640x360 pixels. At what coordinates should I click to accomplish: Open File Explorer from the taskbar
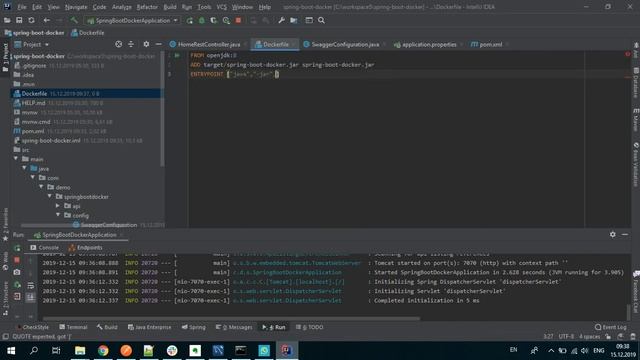[x=80, y=350]
